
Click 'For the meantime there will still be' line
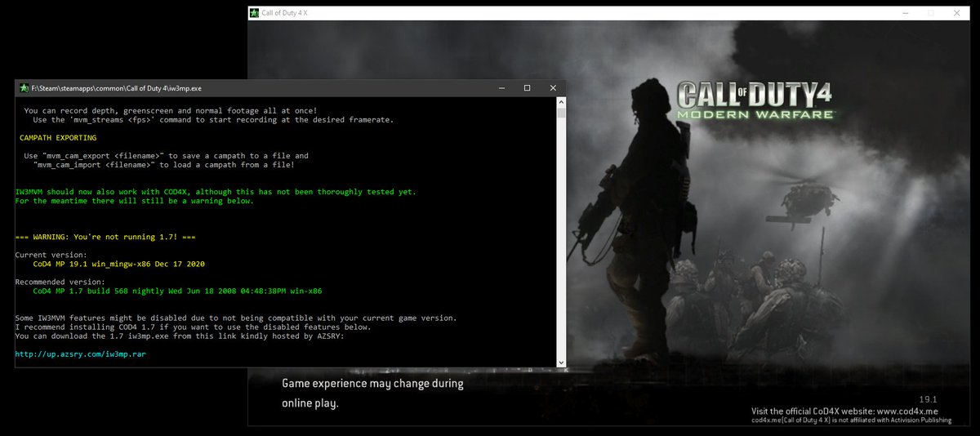135,201
